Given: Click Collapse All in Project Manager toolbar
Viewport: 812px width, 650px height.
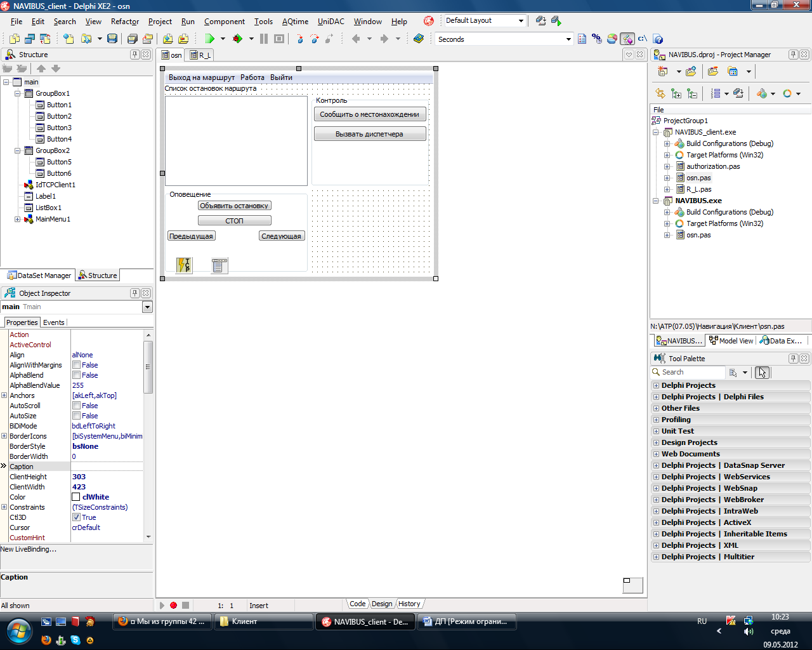Looking at the screenshot, I should [692, 93].
